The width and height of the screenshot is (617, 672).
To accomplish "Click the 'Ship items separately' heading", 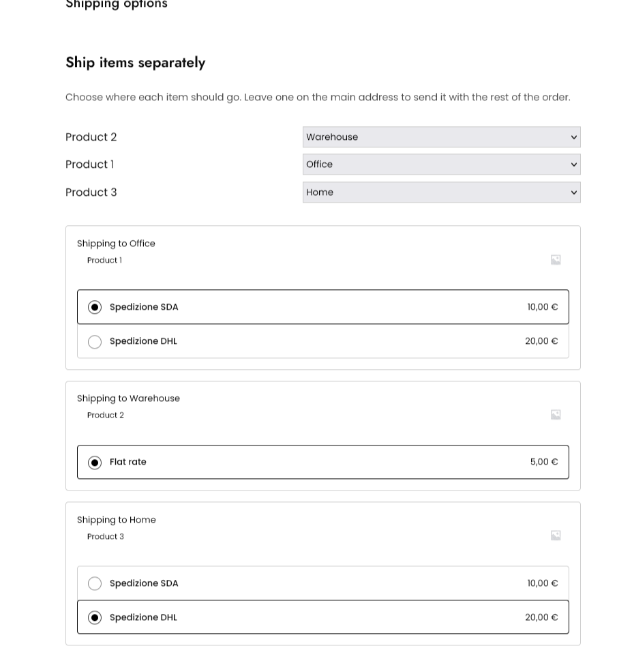I will coord(135,63).
